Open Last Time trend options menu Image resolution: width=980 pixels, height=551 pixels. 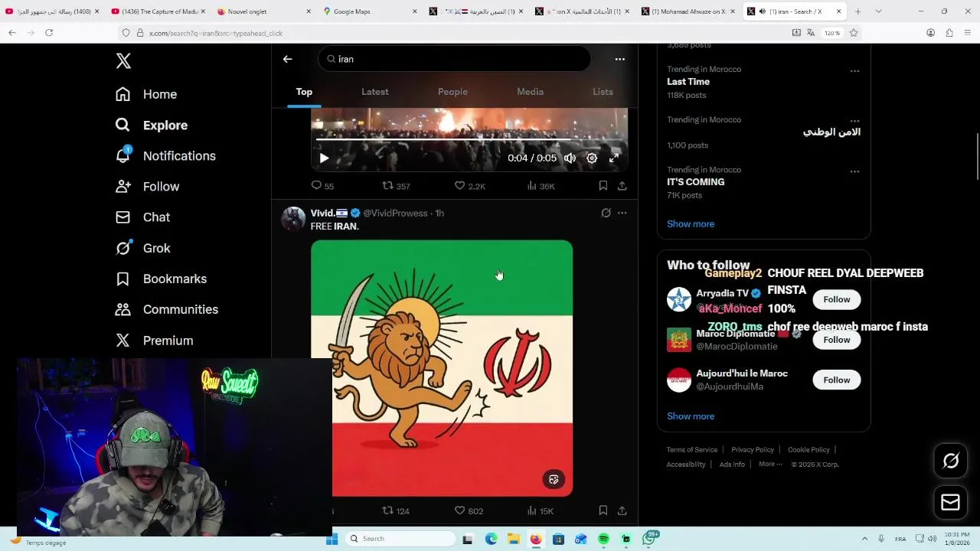[x=854, y=71]
